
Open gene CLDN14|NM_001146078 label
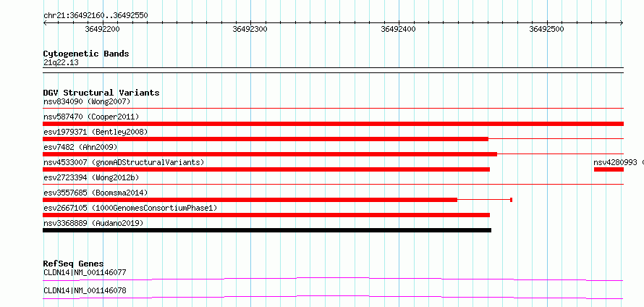85,290
